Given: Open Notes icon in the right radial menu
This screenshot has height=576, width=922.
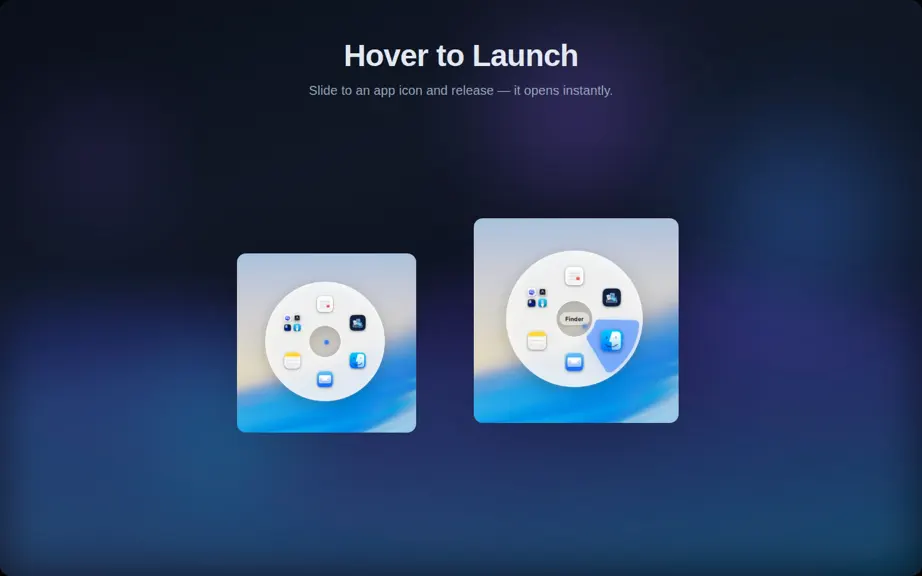Looking at the screenshot, I should [537, 341].
